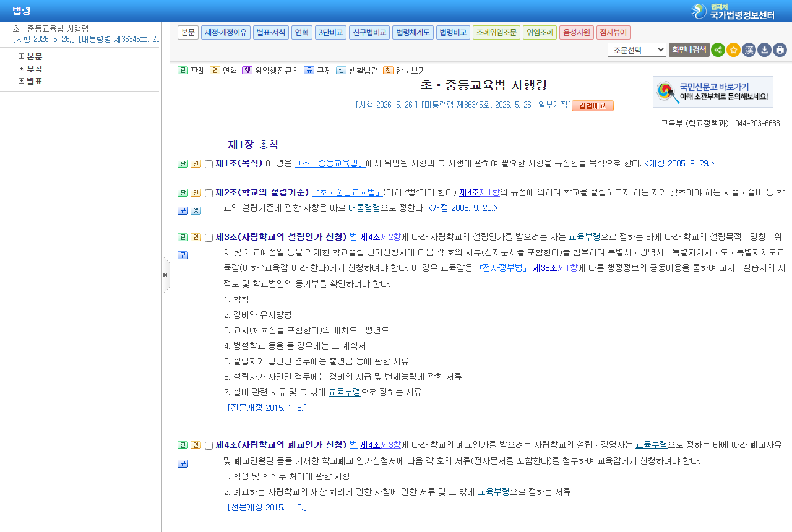The image size is (792, 532).
Task: Go to the 신구법비교 tab
Action: pyautogui.click(x=369, y=33)
